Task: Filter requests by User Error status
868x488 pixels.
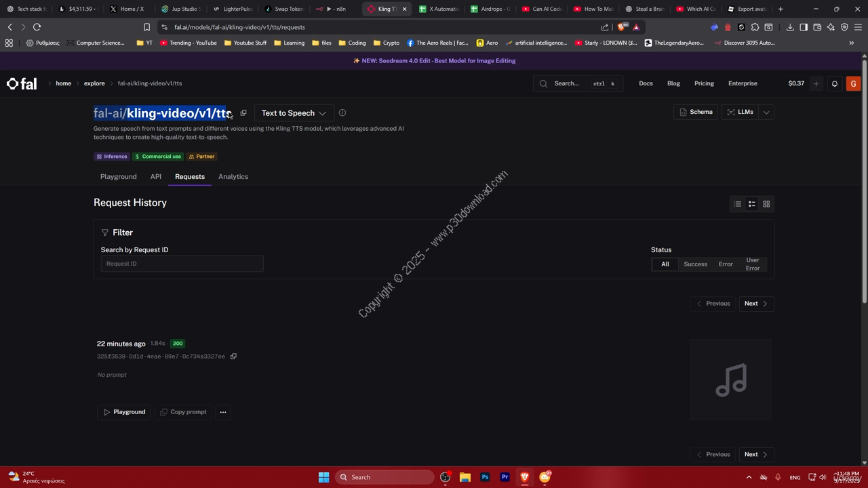Action: [x=753, y=264]
